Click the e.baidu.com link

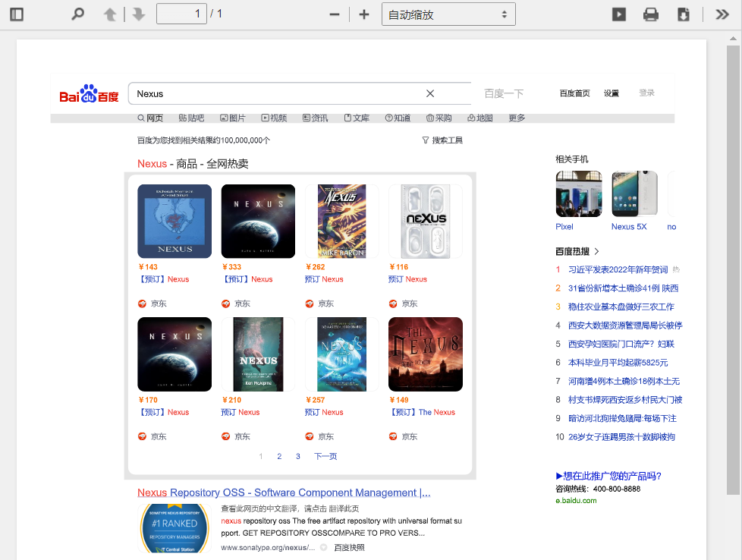pos(576,501)
